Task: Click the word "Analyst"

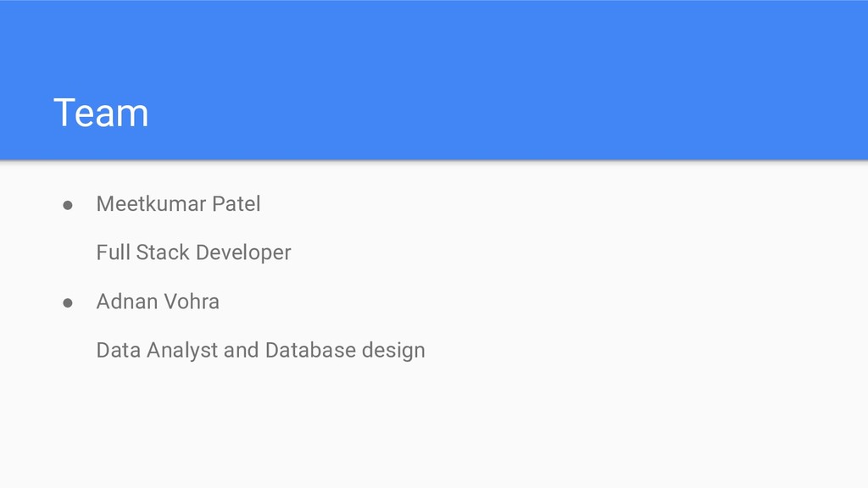Action: click(x=182, y=351)
